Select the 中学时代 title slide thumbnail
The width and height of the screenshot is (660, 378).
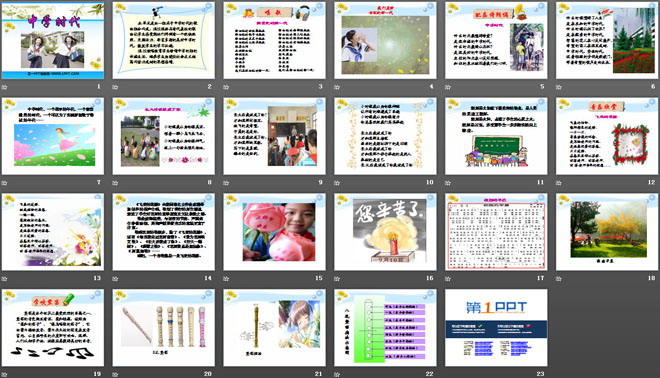point(53,40)
